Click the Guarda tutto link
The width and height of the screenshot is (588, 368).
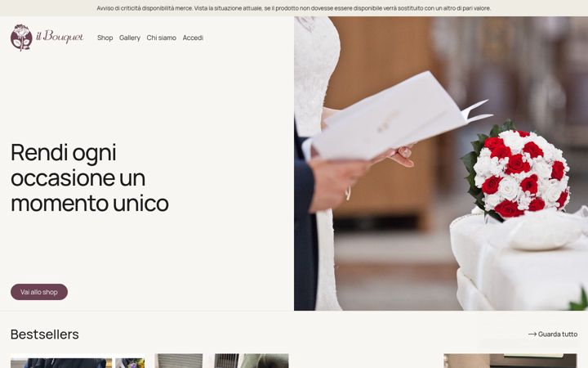[x=553, y=334]
